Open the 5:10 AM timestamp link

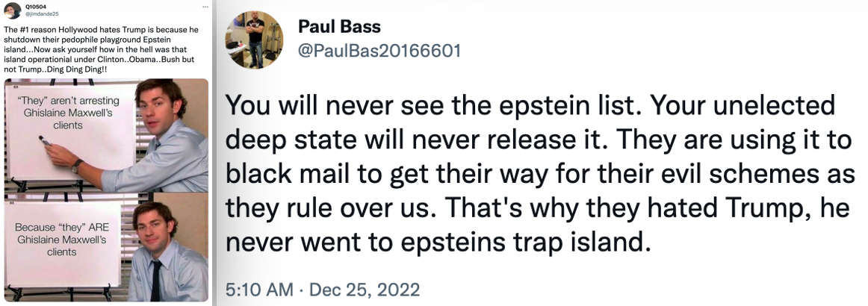click(x=260, y=289)
